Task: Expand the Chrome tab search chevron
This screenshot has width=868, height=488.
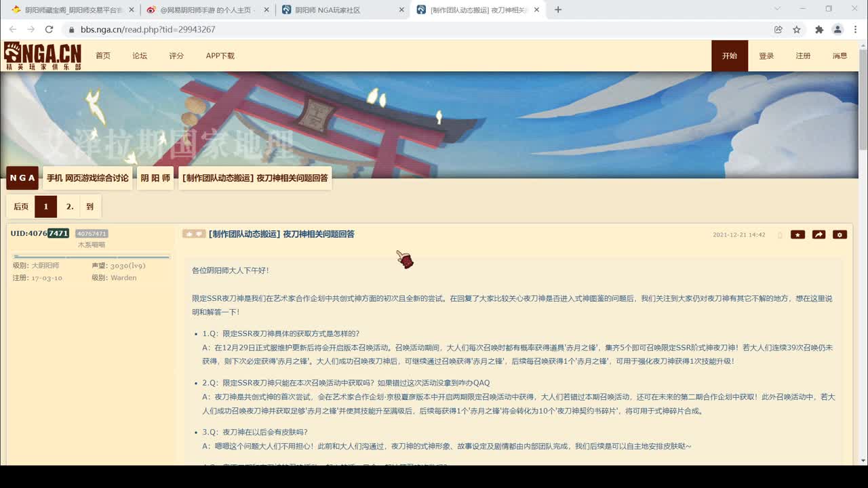Action: [777, 9]
